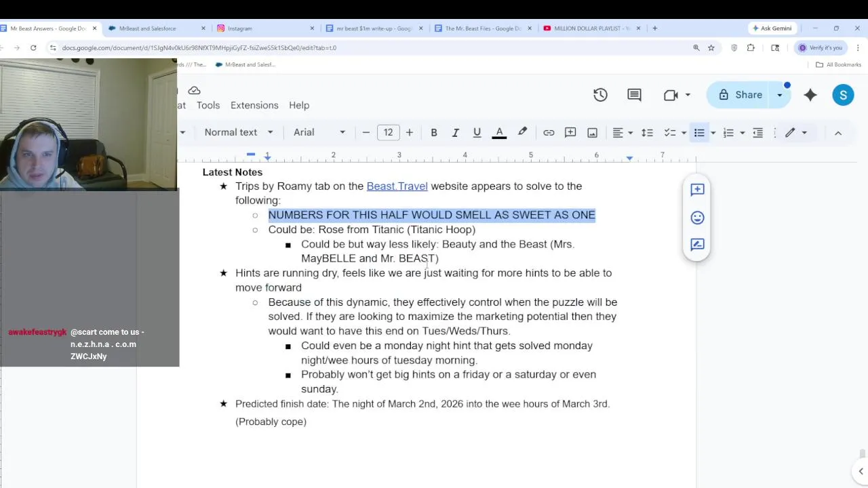Viewport: 868px width, 488px height.
Task: Open the text alignment dropdown
Action: tap(623, 132)
